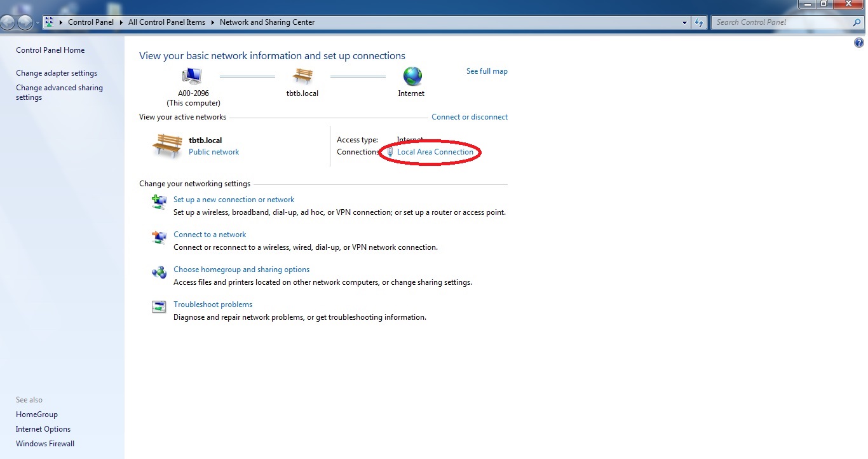Click the This computer A00-2096 icon
The width and height of the screenshot is (868, 459).
point(192,77)
